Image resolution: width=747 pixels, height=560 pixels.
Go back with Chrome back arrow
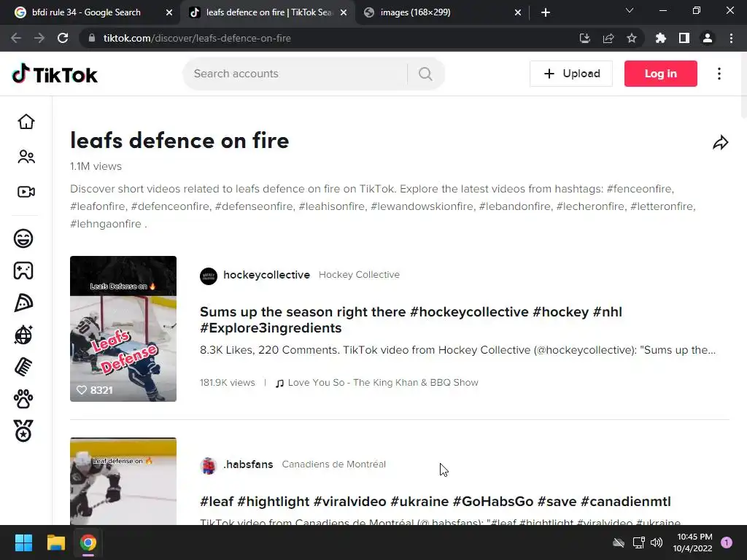[x=16, y=38]
